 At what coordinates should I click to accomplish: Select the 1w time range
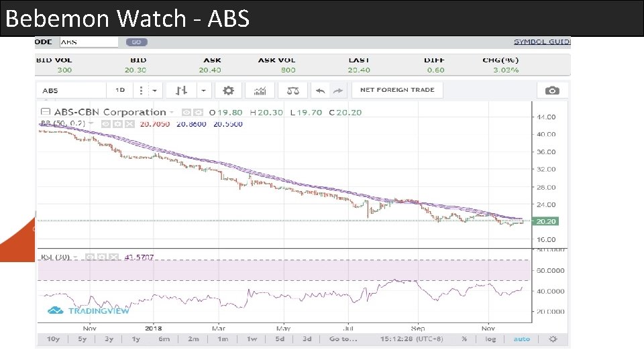pyautogui.click(x=252, y=339)
